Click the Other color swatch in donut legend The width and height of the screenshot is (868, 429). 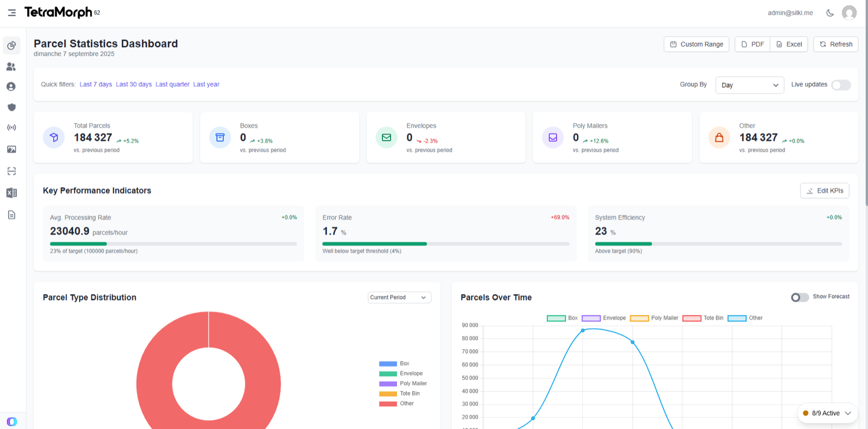click(388, 403)
